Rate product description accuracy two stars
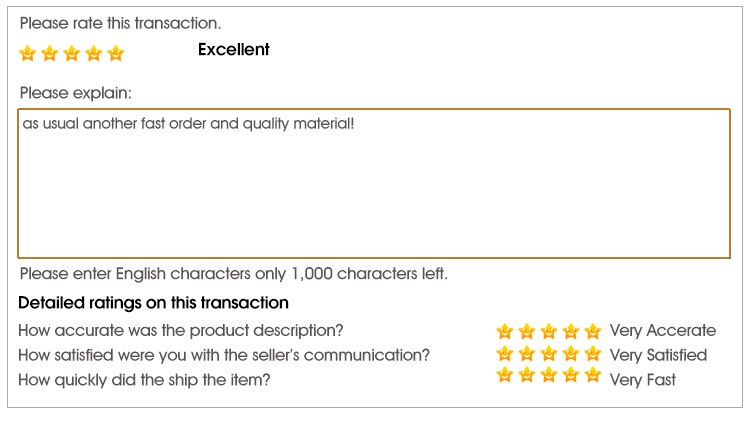Screen dimensions: 750x423 pos(527,331)
